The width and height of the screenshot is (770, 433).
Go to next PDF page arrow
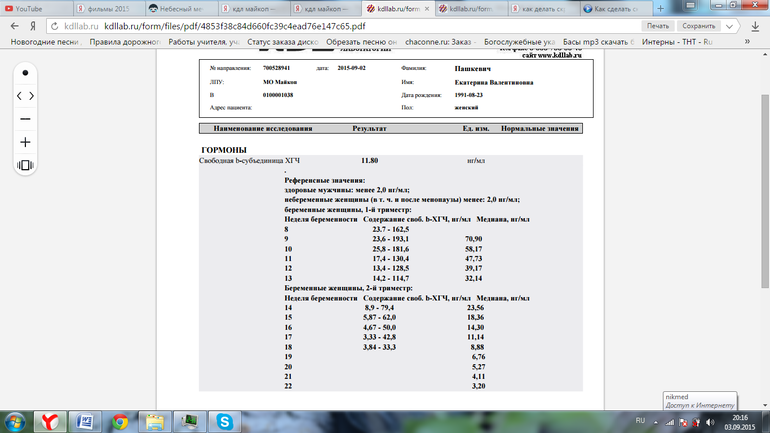[x=33, y=96]
